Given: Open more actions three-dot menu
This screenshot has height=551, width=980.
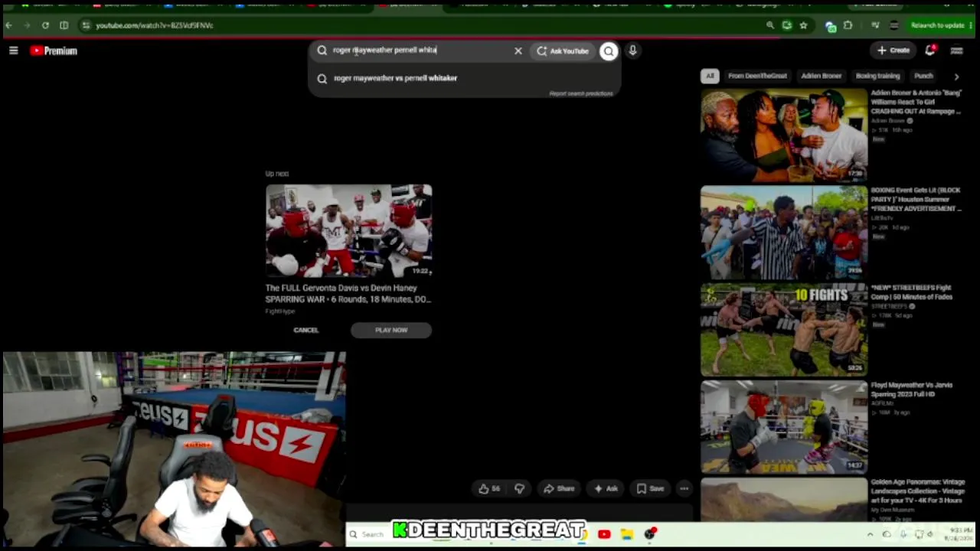Looking at the screenshot, I should 684,489.
